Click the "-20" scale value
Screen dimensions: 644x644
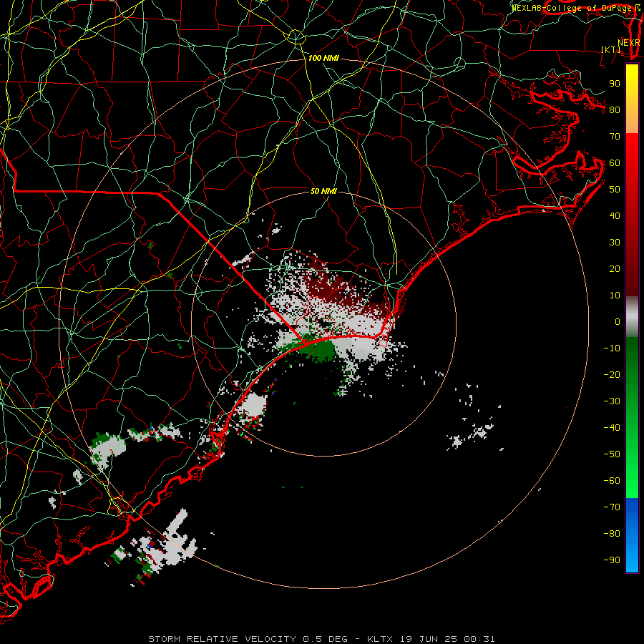[x=612, y=374]
